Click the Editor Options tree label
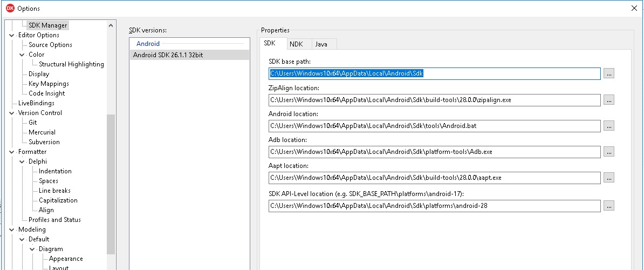The height and width of the screenshot is (270, 644). click(39, 35)
